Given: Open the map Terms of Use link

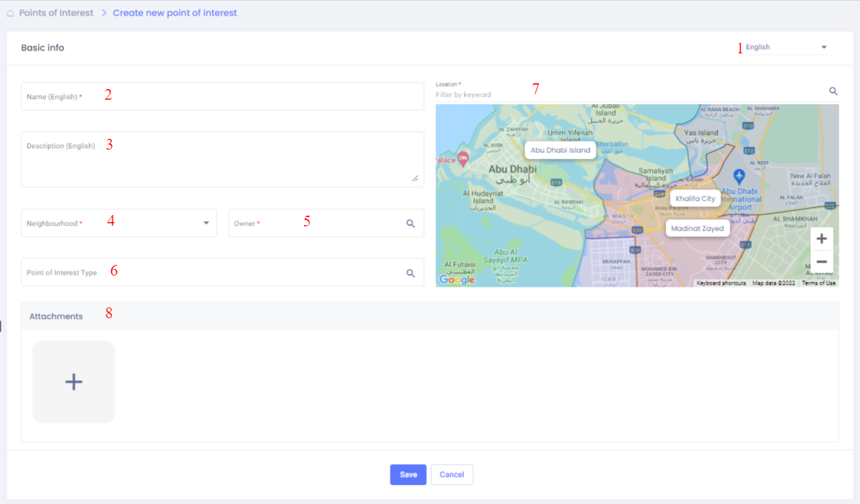Looking at the screenshot, I should (819, 283).
